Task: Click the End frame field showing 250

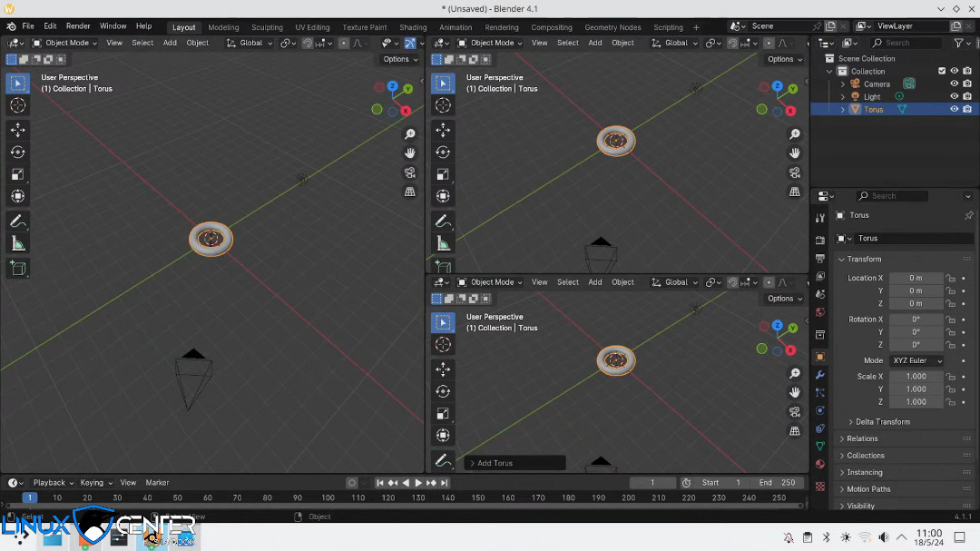Action: (x=776, y=482)
